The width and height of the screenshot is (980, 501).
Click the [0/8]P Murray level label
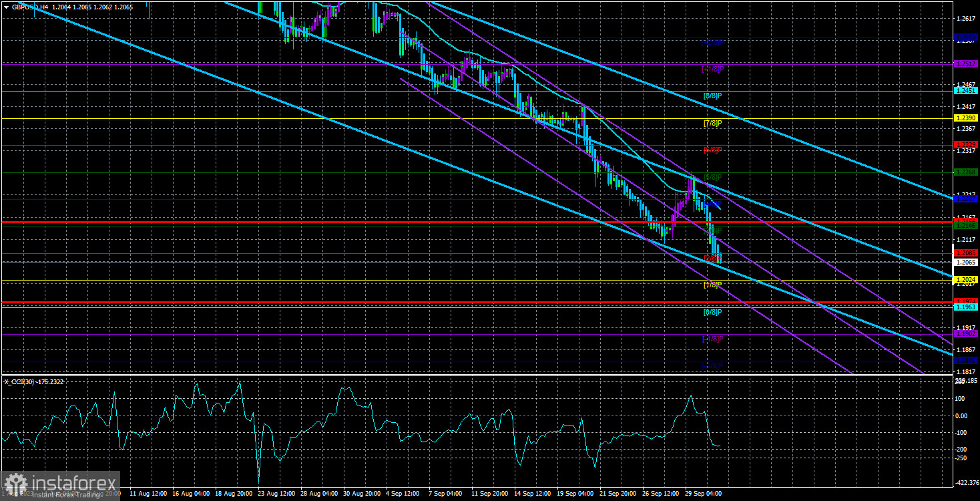point(712,312)
